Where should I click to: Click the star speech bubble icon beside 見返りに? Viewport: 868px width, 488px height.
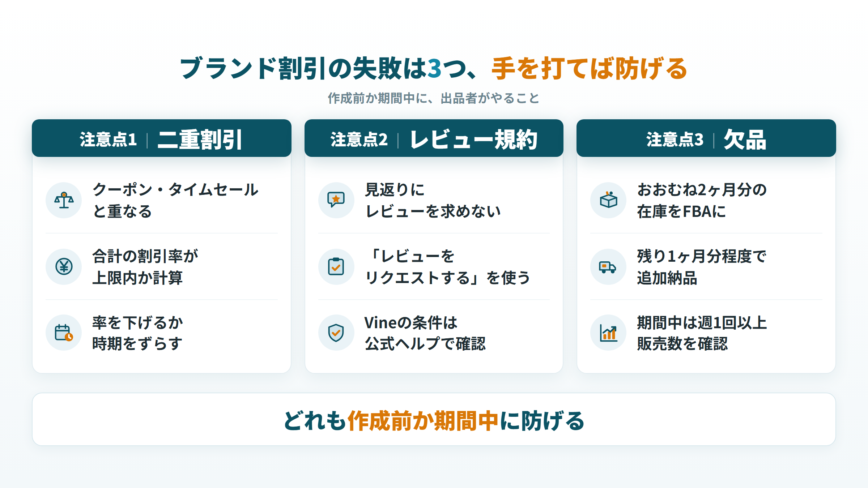[336, 200]
